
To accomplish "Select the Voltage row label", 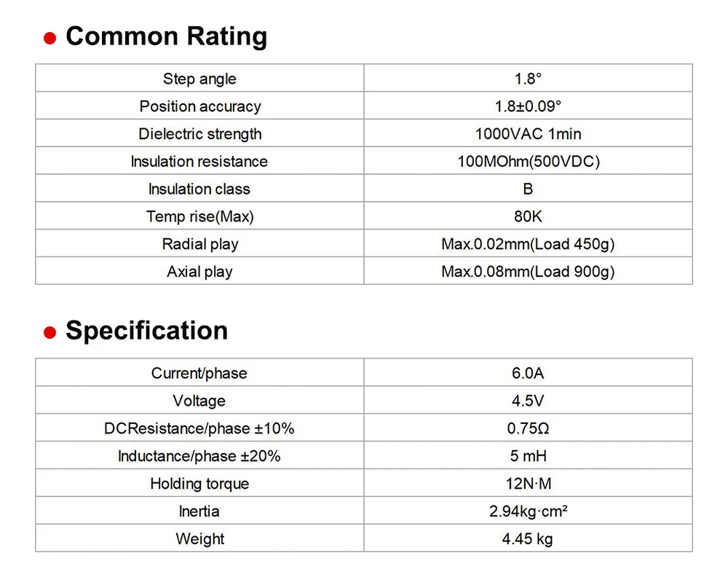I will (x=199, y=401).
